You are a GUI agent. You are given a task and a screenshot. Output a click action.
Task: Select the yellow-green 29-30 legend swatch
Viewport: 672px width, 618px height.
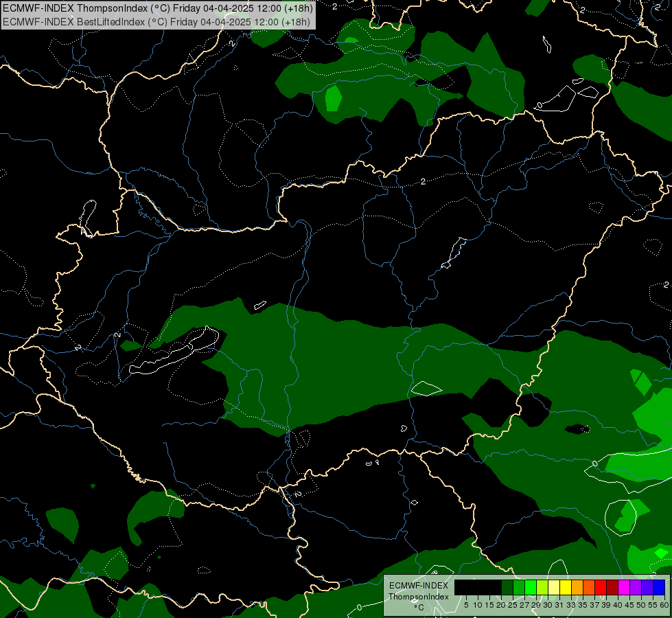[542, 587]
